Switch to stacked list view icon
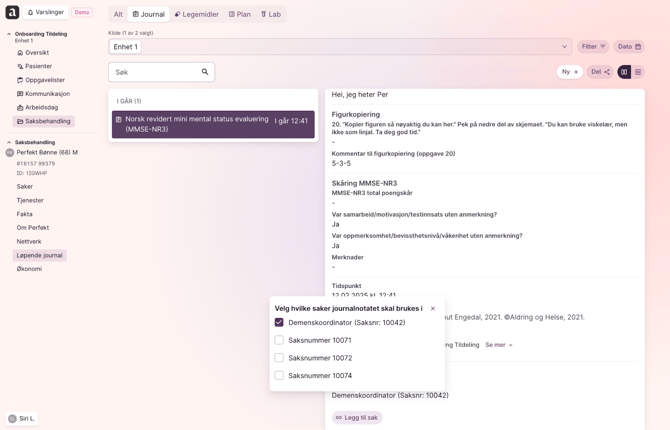Image resolution: width=670 pixels, height=430 pixels. click(638, 72)
